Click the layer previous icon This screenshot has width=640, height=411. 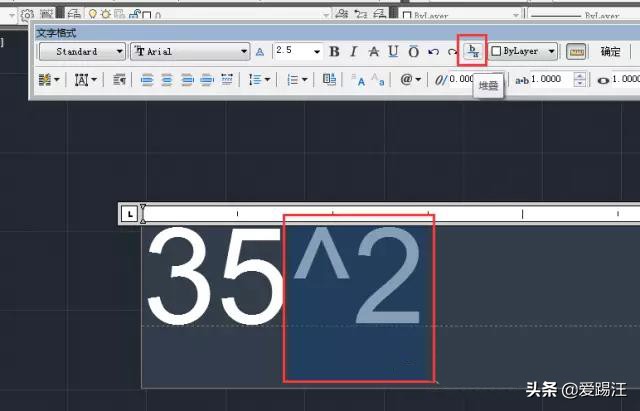pos(360,14)
